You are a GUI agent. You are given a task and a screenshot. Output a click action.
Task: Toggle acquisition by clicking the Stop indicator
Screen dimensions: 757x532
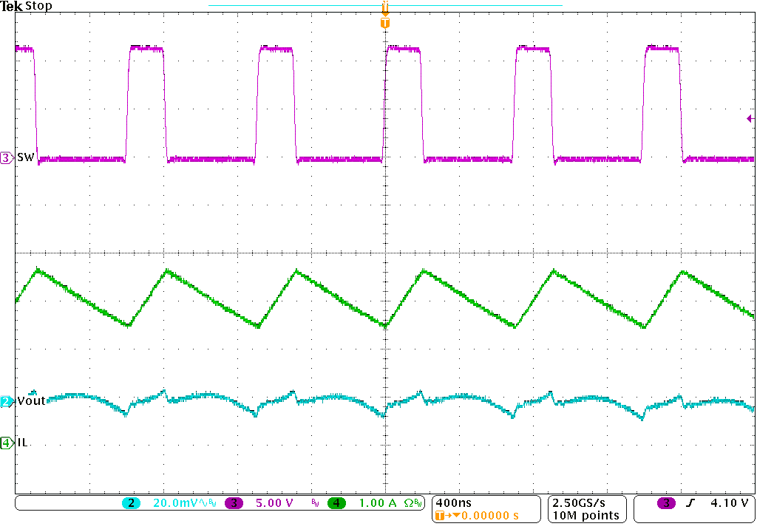(x=38, y=6)
